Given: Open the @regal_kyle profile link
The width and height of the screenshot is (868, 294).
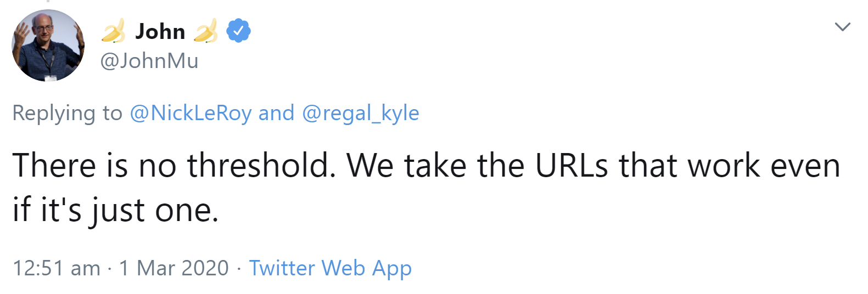Looking at the screenshot, I should tap(360, 113).
